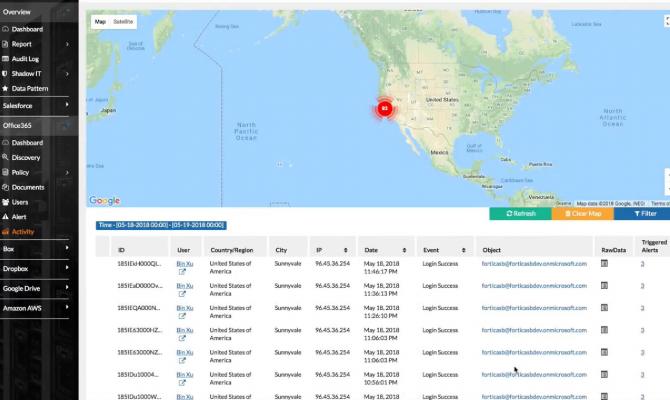Open the blue Filter button
Screen dimensions: 670x400
pyautogui.click(x=644, y=213)
